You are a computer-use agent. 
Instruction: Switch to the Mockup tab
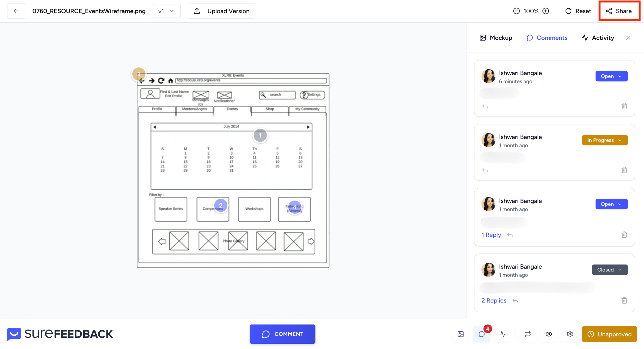click(496, 38)
